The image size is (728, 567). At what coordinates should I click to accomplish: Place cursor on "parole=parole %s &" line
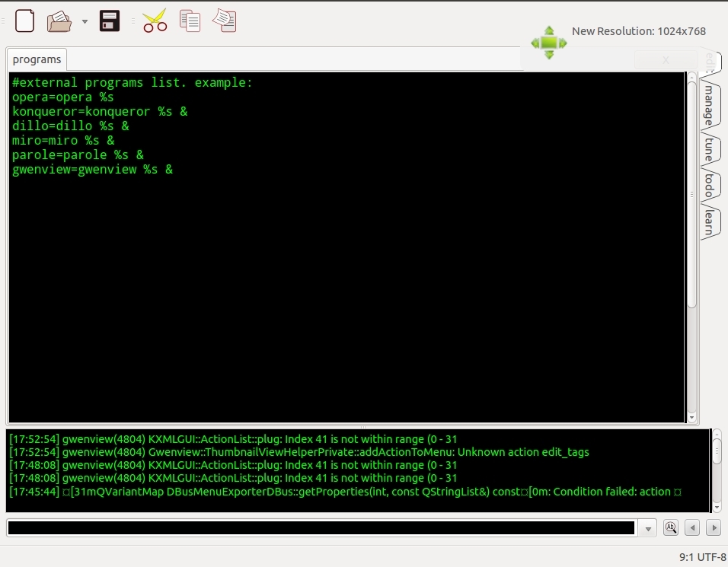(78, 155)
